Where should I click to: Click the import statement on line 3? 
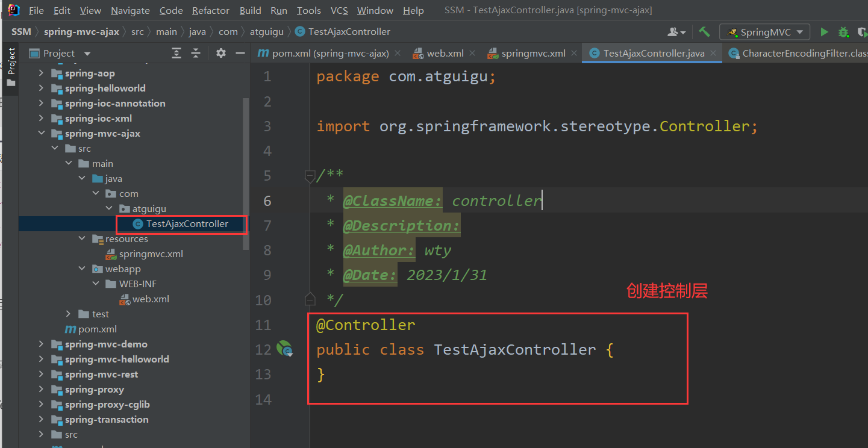coord(537,126)
